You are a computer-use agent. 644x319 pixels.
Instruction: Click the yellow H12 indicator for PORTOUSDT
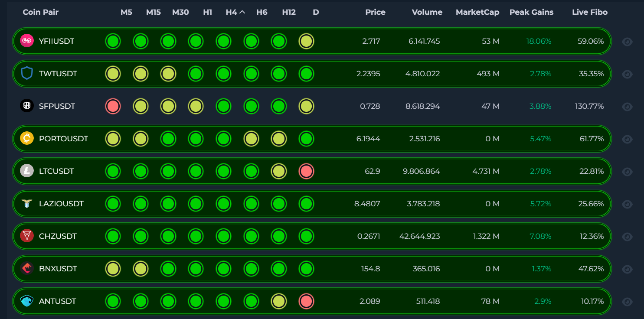click(x=278, y=139)
